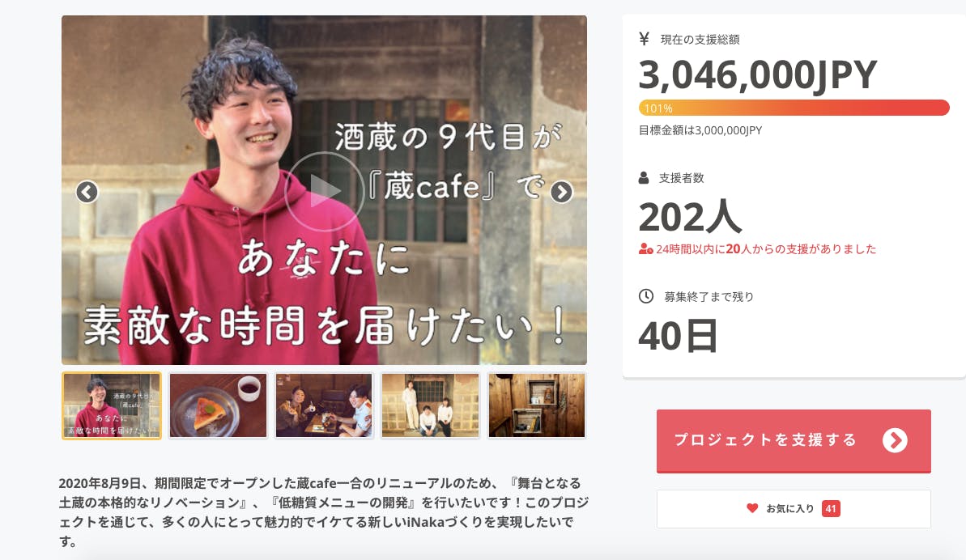Go to previous slide in carousel
966x560 pixels.
coord(87,192)
